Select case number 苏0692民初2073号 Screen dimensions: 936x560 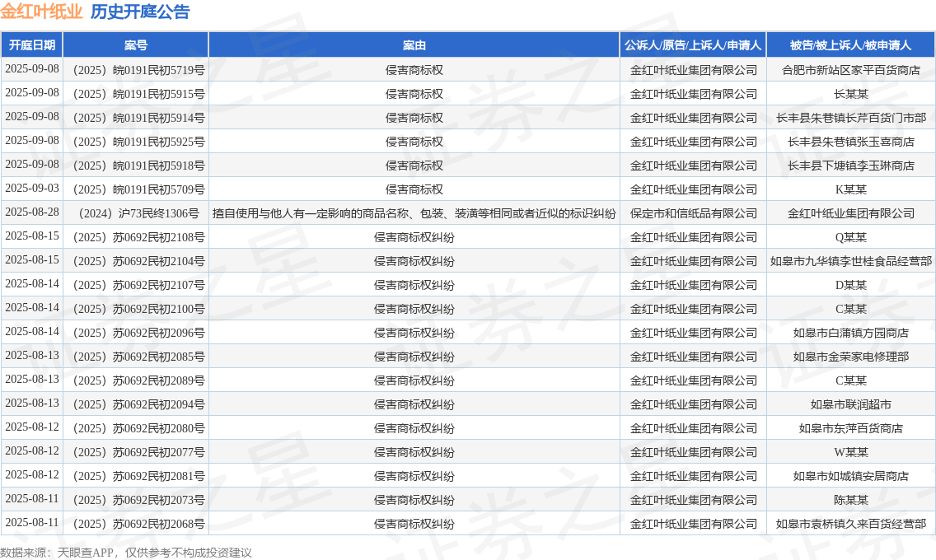[138, 500]
